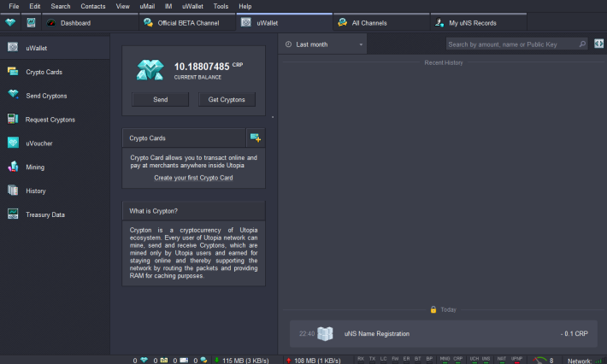Click the Get Cryptons button
Image resolution: width=607 pixels, height=364 pixels.
click(227, 99)
